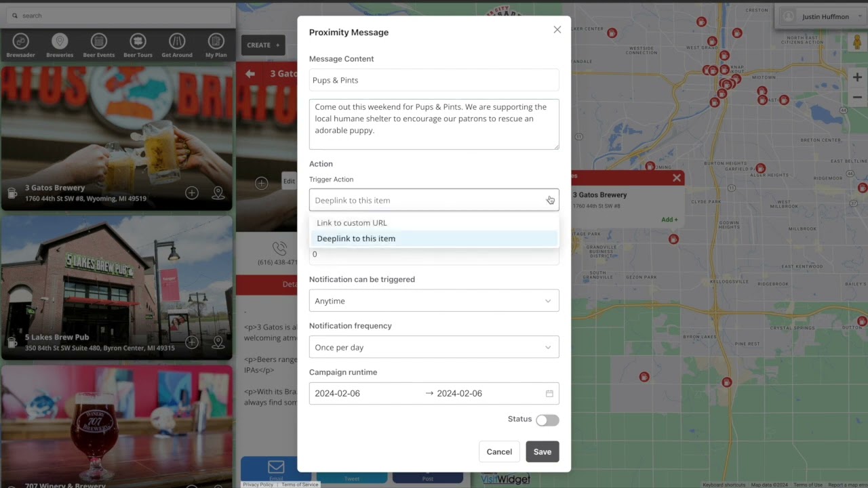Show 5 Lakes Brew Pub map pin icon

pyautogui.click(x=218, y=342)
